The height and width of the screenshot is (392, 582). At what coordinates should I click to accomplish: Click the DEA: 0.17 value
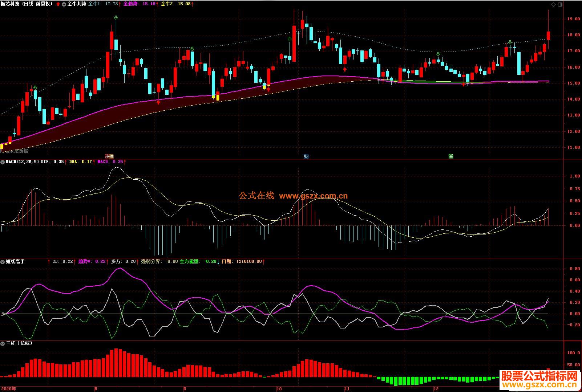pyautogui.click(x=81, y=162)
